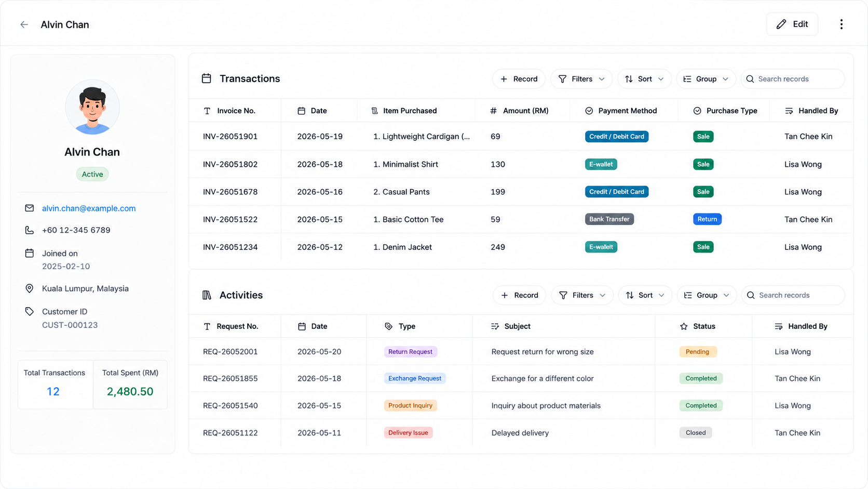Viewport: 868px width, 489px height.
Task: Select the Purchase Type column header
Action: 725,111
